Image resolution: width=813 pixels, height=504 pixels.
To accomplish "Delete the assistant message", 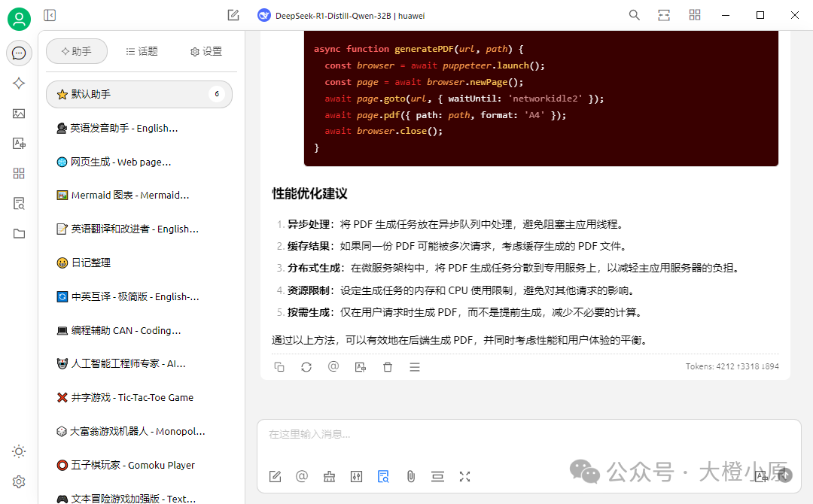I will tap(388, 367).
